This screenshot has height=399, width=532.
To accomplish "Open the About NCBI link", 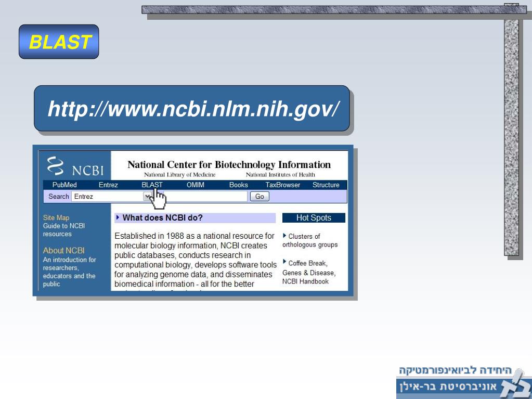I will coord(63,250).
